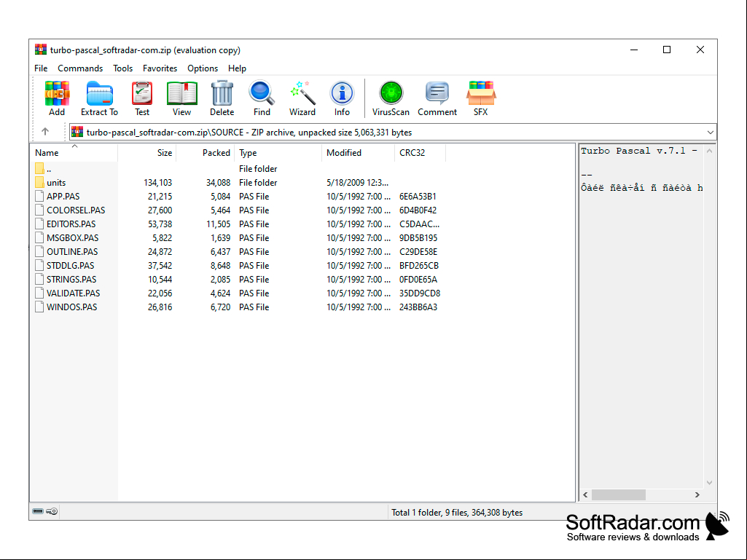Go up one folder level arrow

point(45,131)
